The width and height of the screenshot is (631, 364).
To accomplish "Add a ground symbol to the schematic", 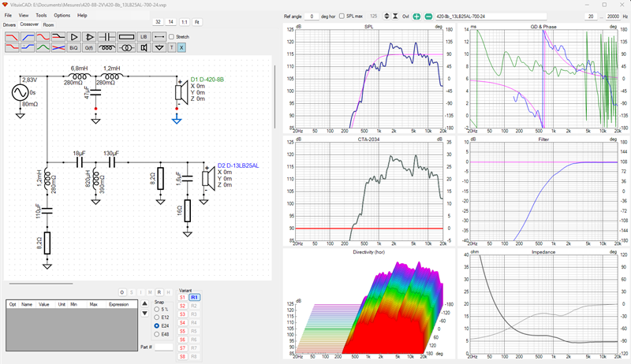I will click(x=159, y=48).
